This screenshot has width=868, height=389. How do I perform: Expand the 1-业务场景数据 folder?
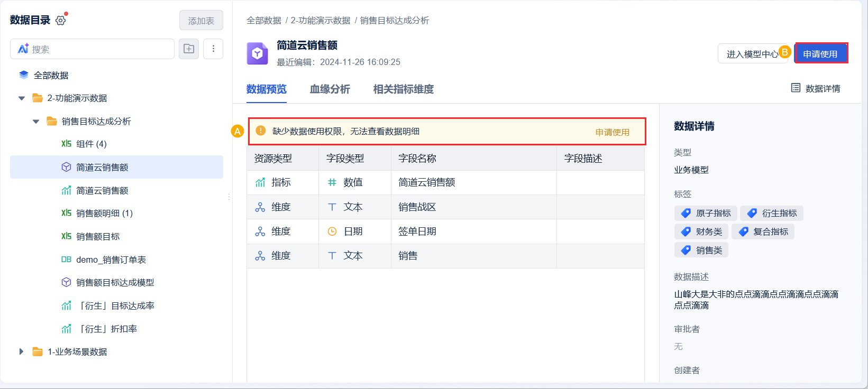[x=22, y=351]
